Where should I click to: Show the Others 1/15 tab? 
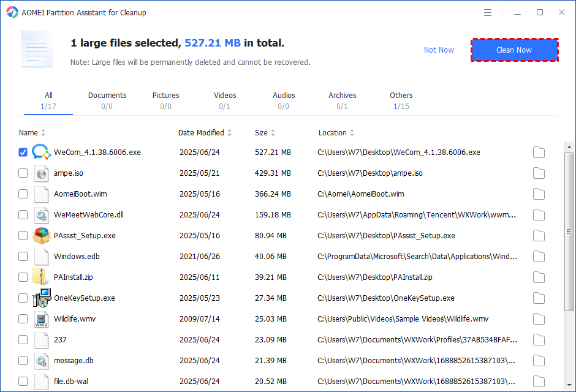[x=401, y=101]
